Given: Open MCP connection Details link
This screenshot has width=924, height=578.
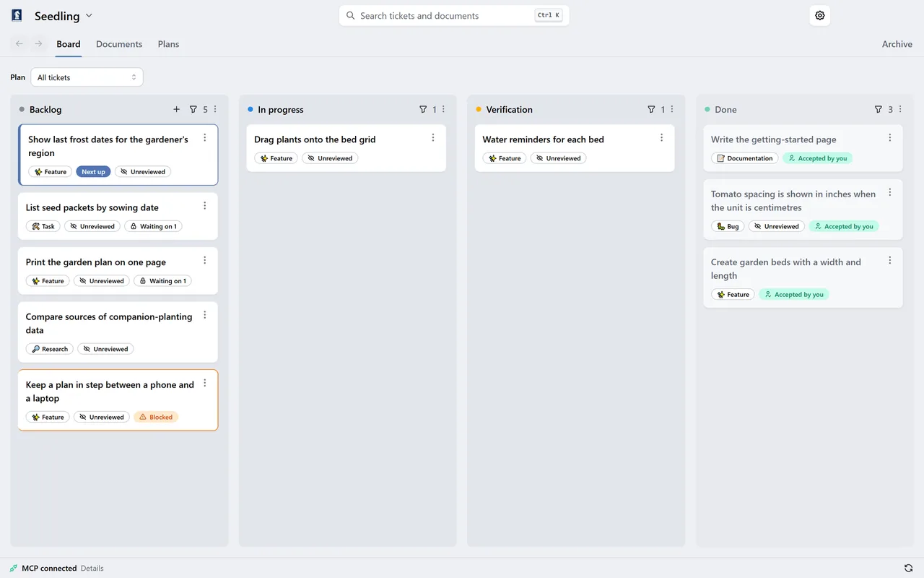Looking at the screenshot, I should (92, 569).
